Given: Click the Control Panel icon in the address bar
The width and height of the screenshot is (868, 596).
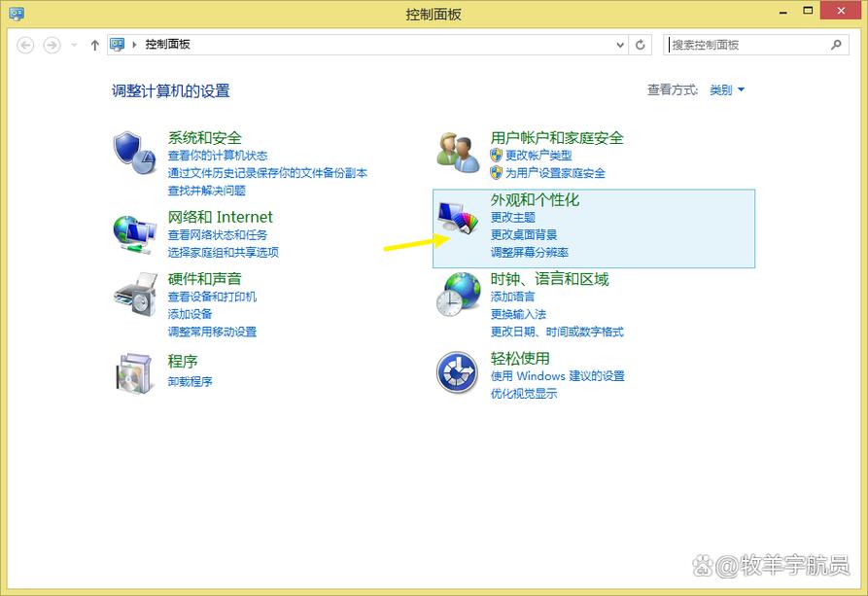Looking at the screenshot, I should pyautogui.click(x=118, y=44).
